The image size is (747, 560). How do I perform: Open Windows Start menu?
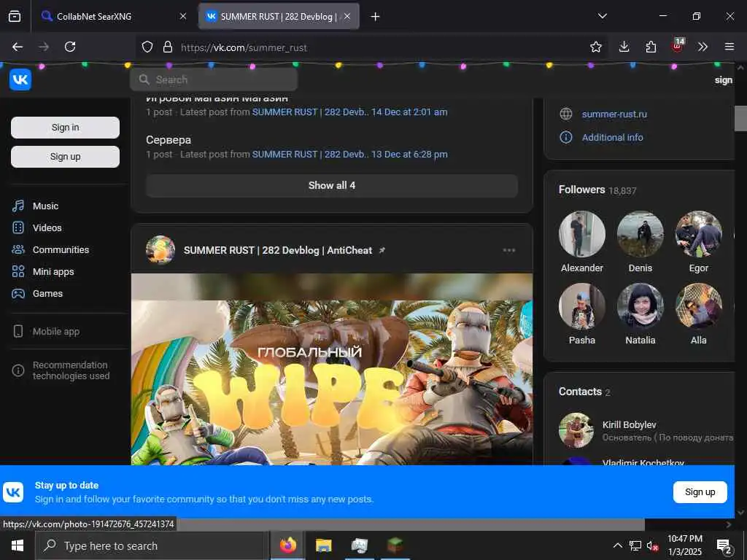[x=18, y=545]
